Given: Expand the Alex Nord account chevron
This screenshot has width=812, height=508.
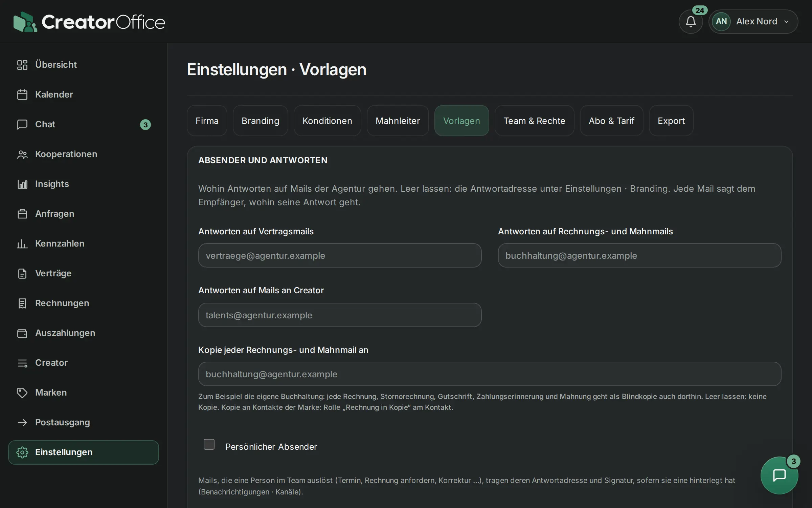Looking at the screenshot, I should [x=786, y=22].
